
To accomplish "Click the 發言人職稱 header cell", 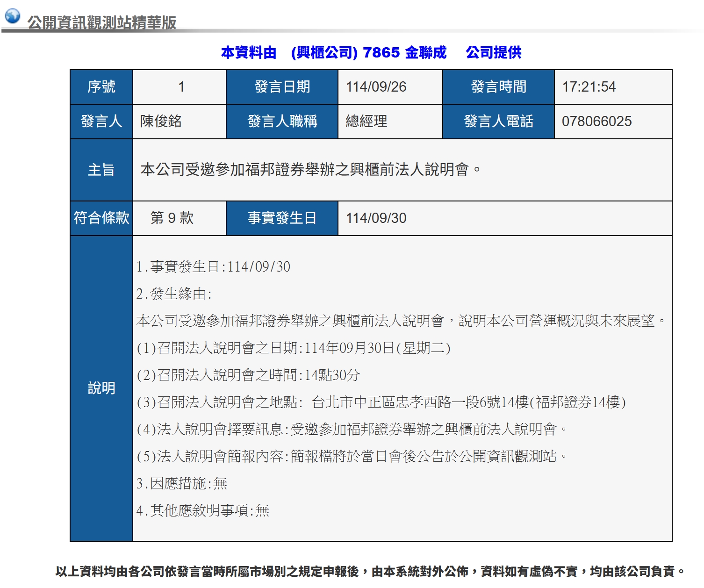I will pos(282,122).
